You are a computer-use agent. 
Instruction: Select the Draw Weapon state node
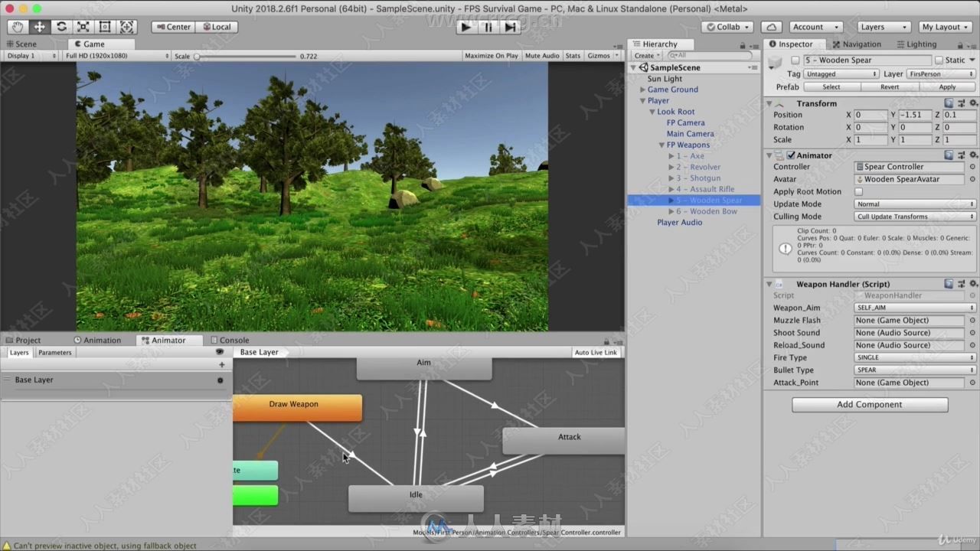(297, 408)
